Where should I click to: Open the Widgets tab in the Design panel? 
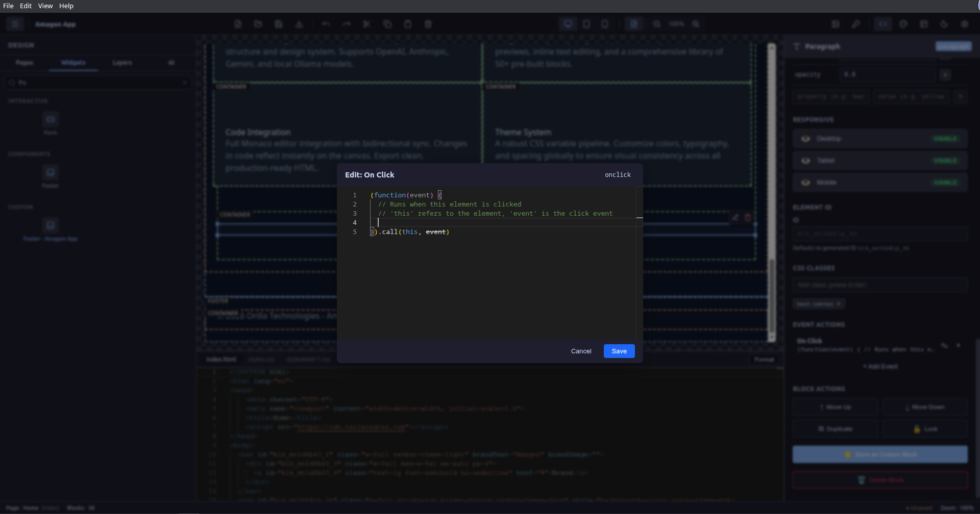pos(73,63)
